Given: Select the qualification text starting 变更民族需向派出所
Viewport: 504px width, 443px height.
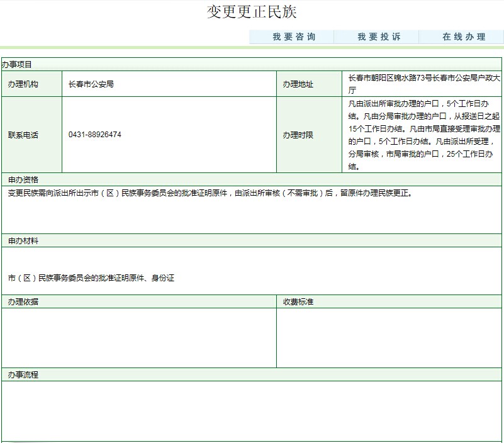Looking at the screenshot, I should coord(210,193).
